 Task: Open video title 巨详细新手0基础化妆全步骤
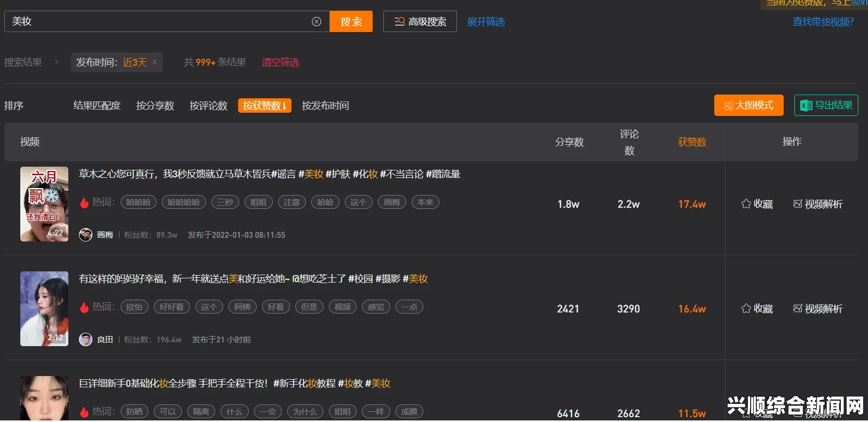(x=235, y=384)
